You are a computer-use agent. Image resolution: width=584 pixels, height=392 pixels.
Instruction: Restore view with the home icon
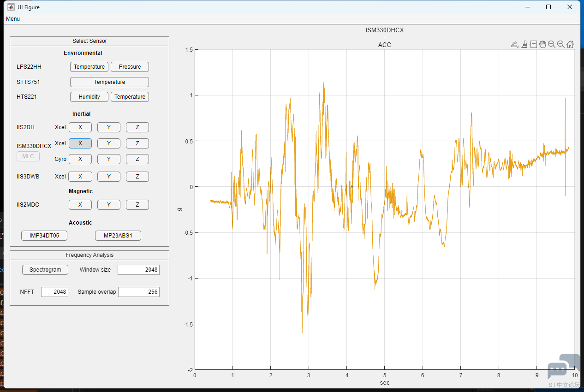pyautogui.click(x=570, y=44)
